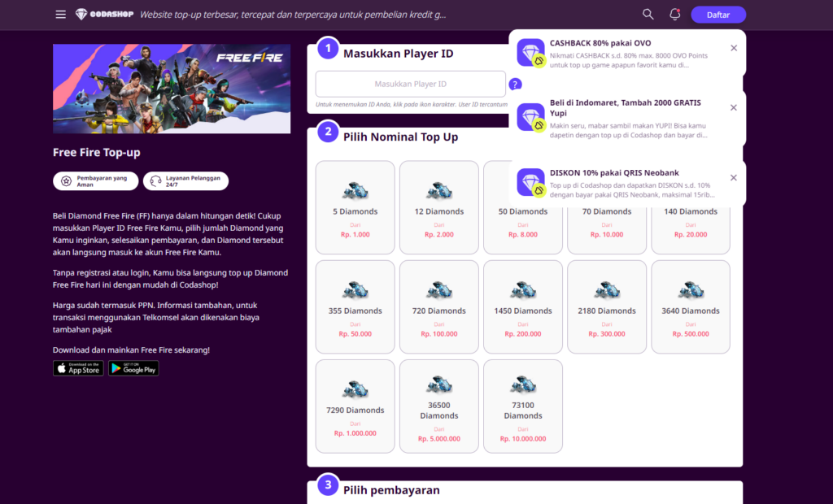Image resolution: width=833 pixels, height=504 pixels.
Task: Open the CASHBACK 80% pakai OVO promo icon
Action: pos(530,53)
